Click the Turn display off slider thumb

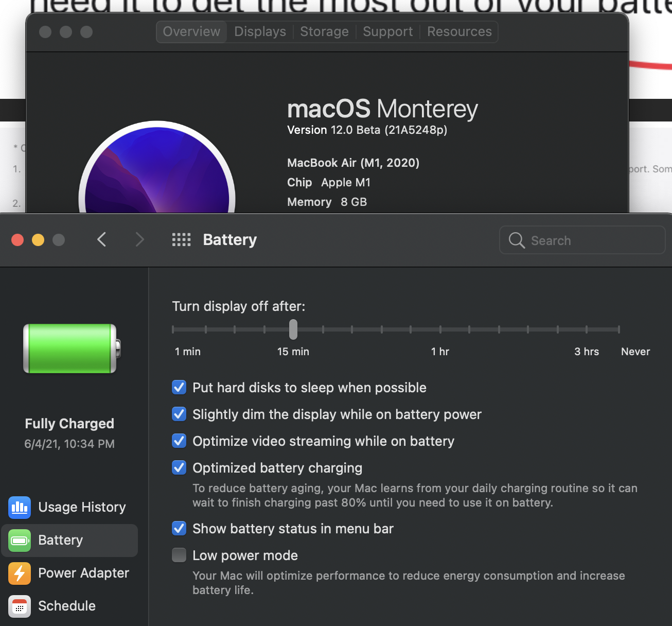pyautogui.click(x=293, y=329)
